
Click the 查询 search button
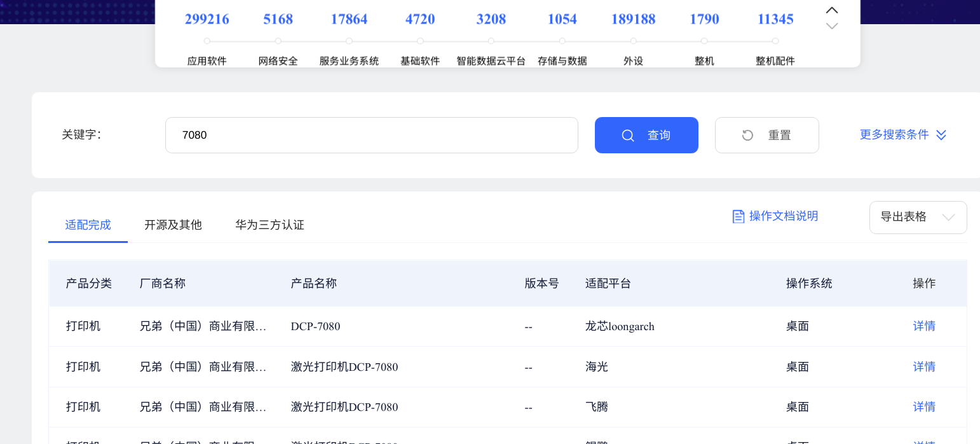click(646, 135)
